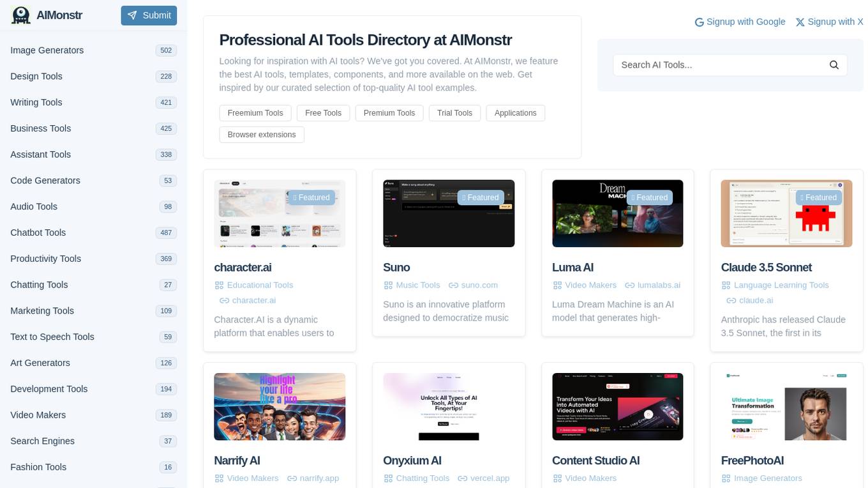
Task: Open the Luma AI Dream Machine thumbnail
Action: [618, 213]
